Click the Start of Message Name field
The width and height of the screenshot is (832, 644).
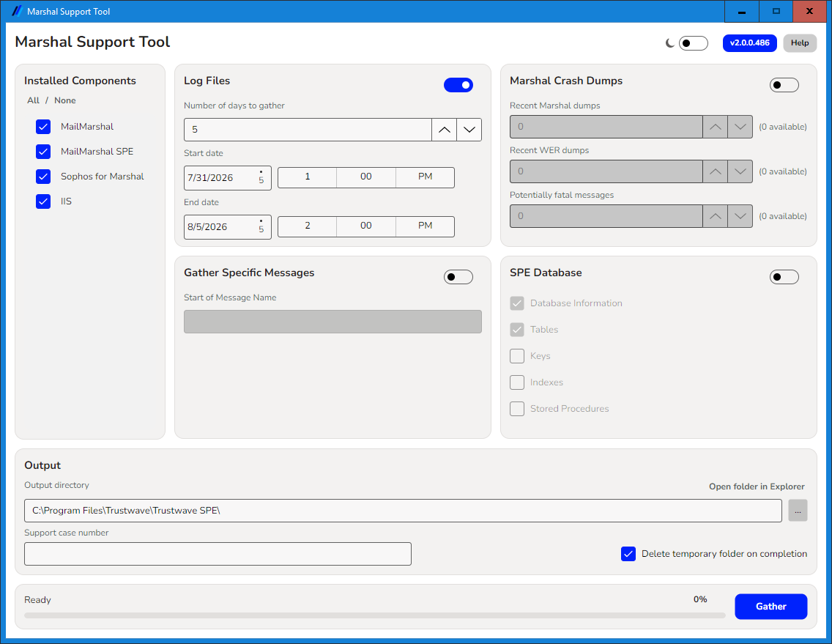tap(333, 322)
